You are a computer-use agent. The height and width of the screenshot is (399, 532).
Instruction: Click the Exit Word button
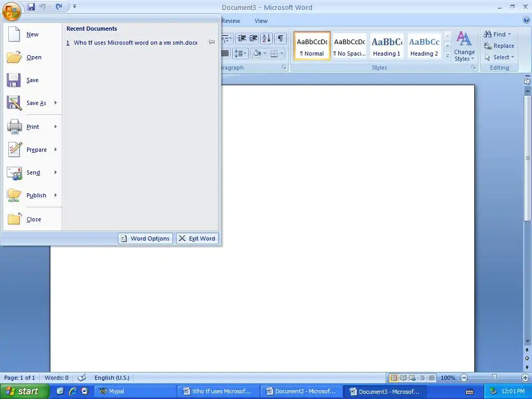197,238
